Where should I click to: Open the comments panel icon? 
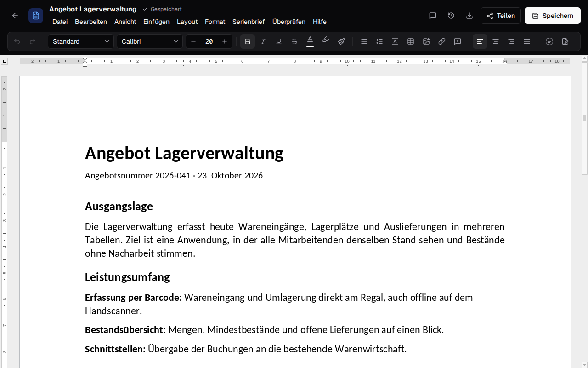point(433,16)
